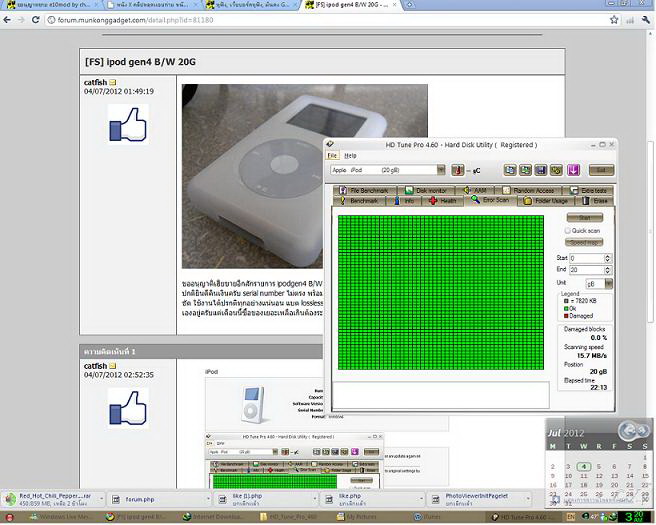Click the save screenshot floppy disk icon
The height and width of the screenshot is (525, 656).
point(541,170)
